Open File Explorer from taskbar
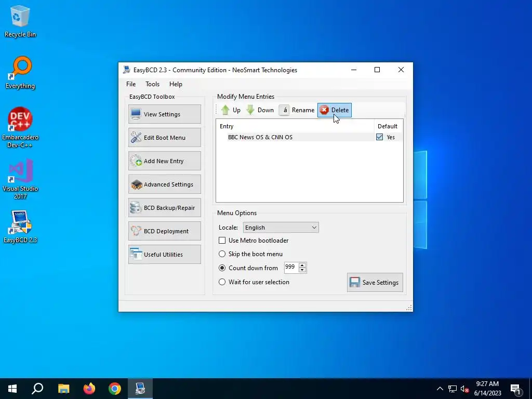The height and width of the screenshot is (399, 532). [x=63, y=389]
